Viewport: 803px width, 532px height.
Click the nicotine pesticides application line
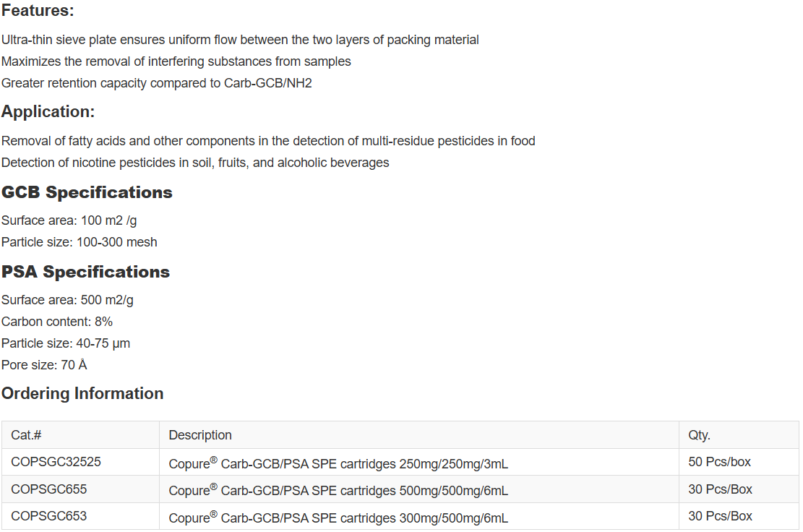point(195,163)
